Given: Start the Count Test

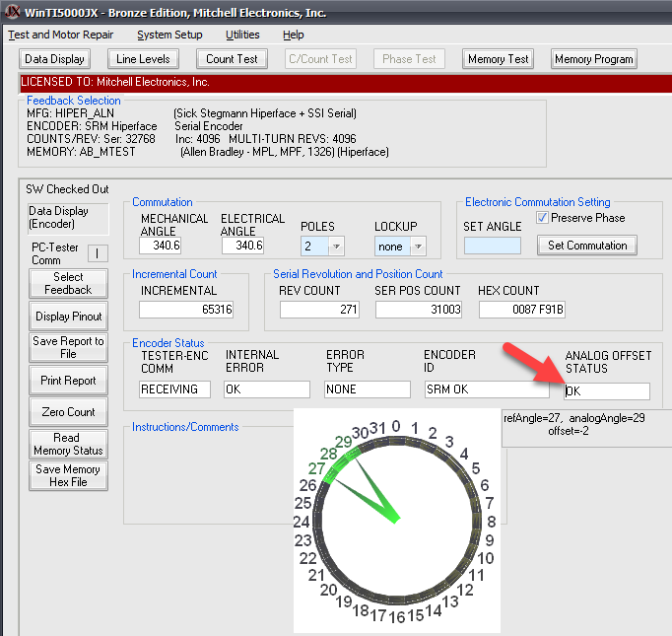Looking at the screenshot, I should [232, 59].
